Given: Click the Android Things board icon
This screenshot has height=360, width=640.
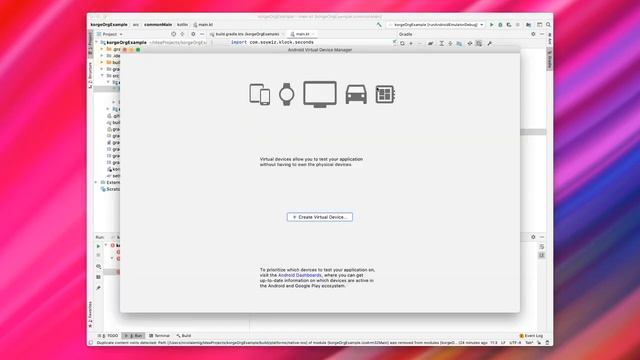Looking at the screenshot, I should [385, 94].
